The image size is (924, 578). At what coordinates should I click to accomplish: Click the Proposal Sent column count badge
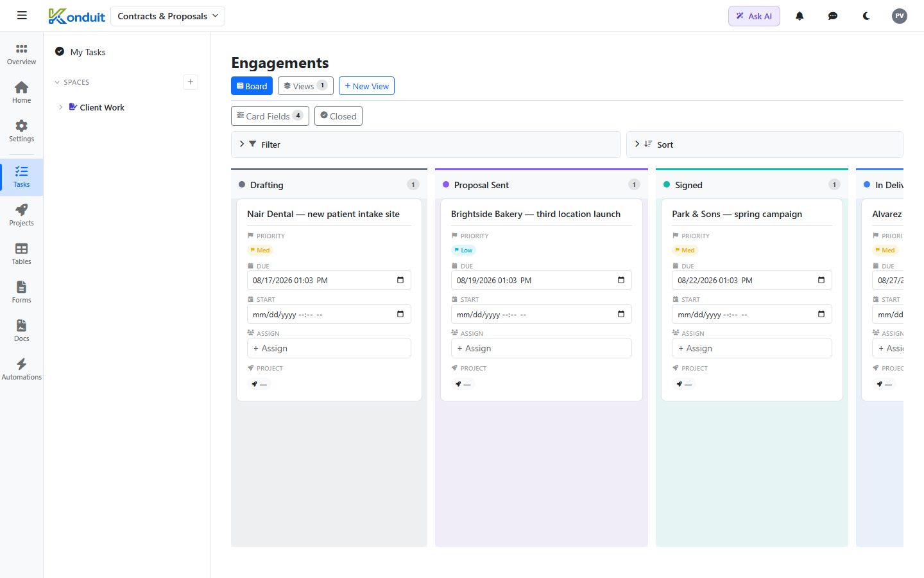coord(634,185)
